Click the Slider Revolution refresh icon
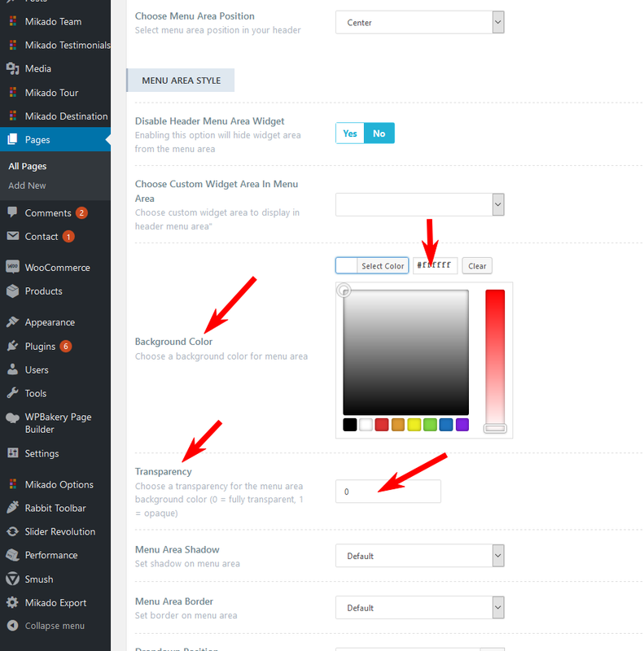This screenshot has width=644, height=651. pyautogui.click(x=12, y=531)
